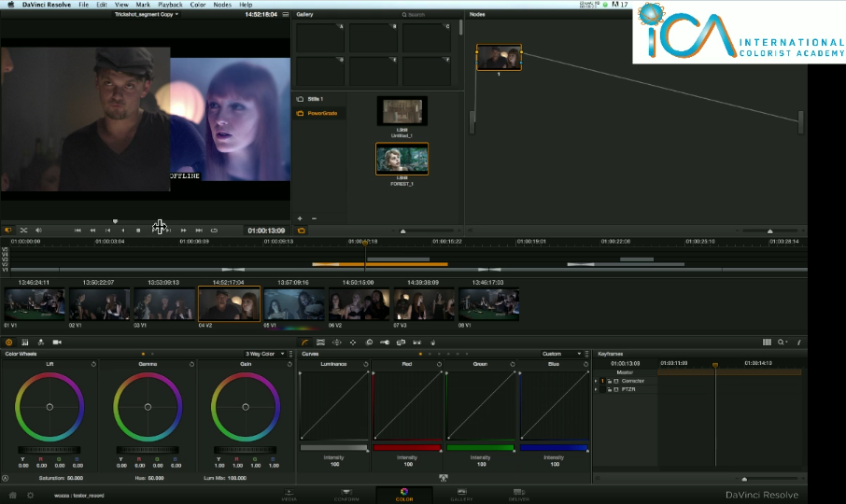Open the File menu
This screenshot has width=846, height=504.
[x=84, y=5]
